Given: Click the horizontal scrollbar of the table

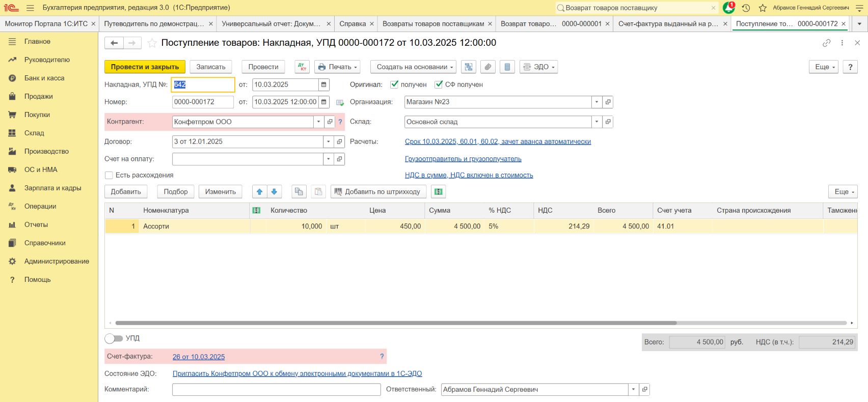Looking at the screenshot, I should tap(396, 323).
